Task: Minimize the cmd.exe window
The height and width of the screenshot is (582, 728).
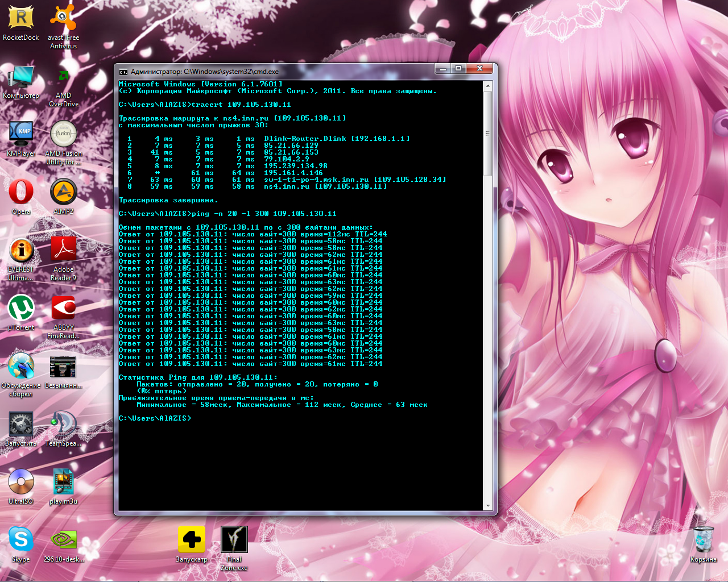Action: point(443,68)
